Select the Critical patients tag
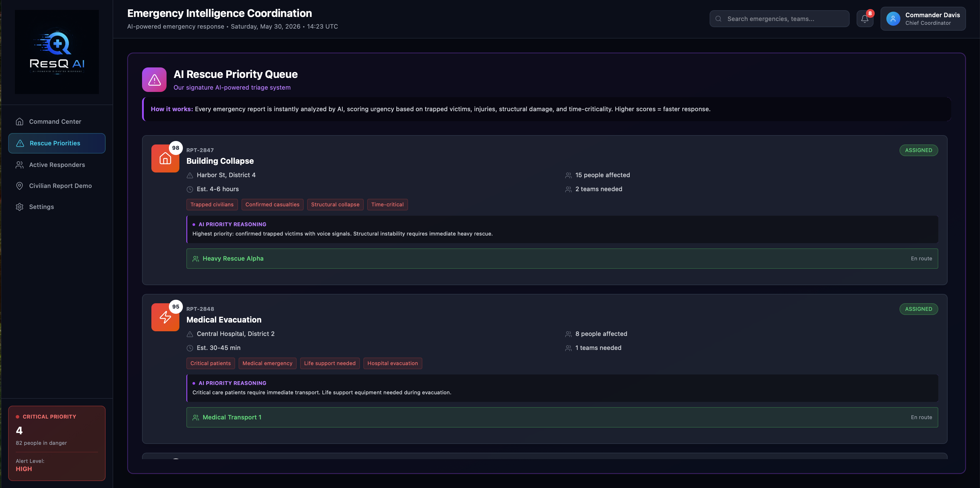980x488 pixels. tap(210, 363)
